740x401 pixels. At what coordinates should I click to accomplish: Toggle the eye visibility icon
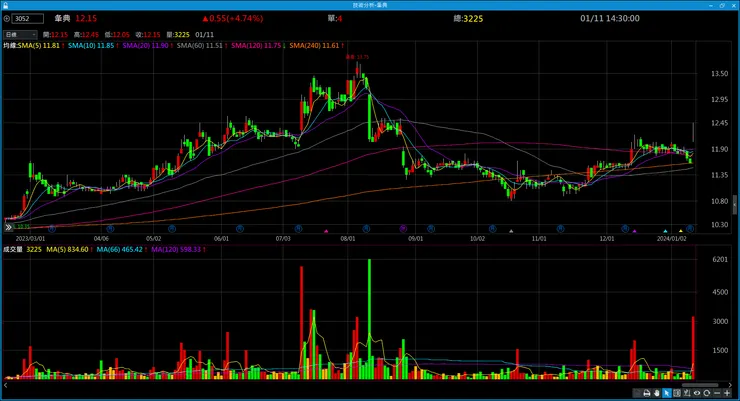coord(697,393)
